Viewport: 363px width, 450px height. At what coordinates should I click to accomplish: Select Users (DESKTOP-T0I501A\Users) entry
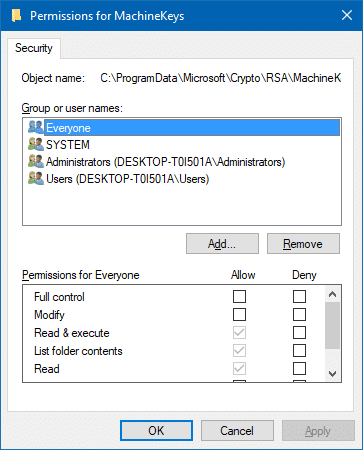[127, 179]
